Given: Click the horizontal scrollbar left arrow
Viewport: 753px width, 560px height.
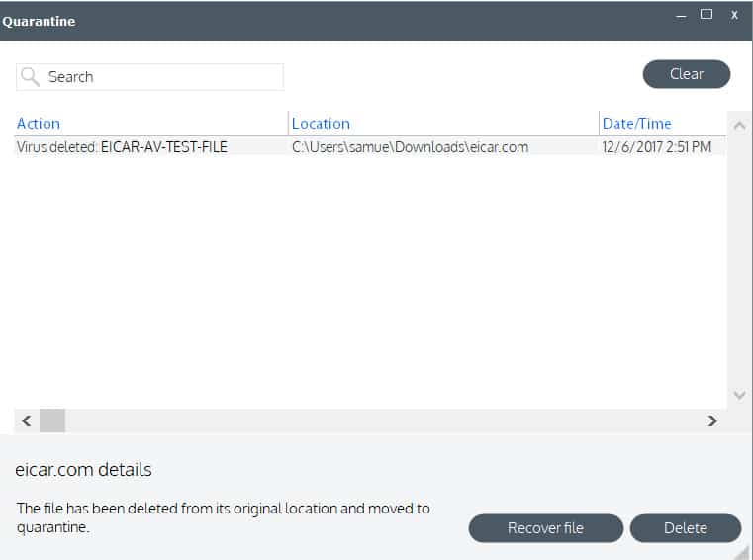Looking at the screenshot, I should tap(27, 421).
